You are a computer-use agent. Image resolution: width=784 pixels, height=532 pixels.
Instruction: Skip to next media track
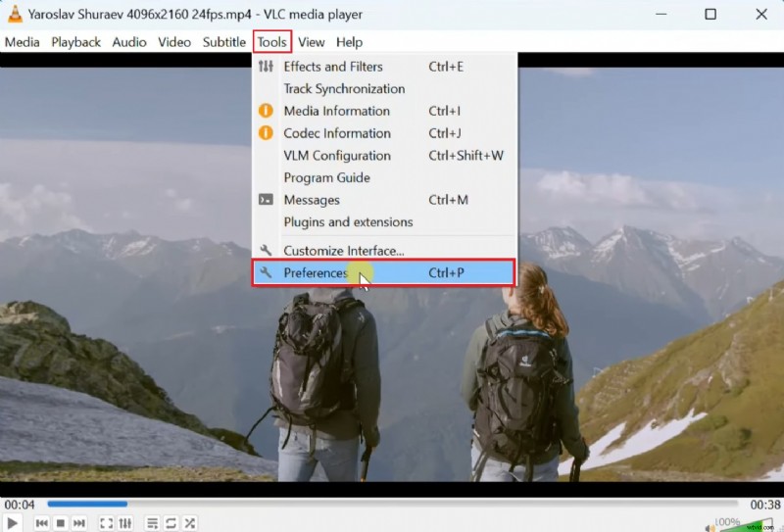[x=79, y=523]
